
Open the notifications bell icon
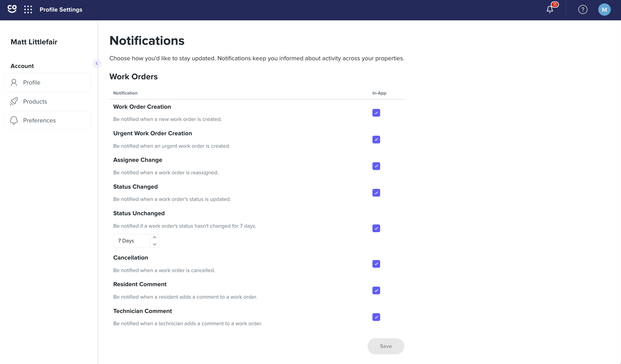coord(549,9)
